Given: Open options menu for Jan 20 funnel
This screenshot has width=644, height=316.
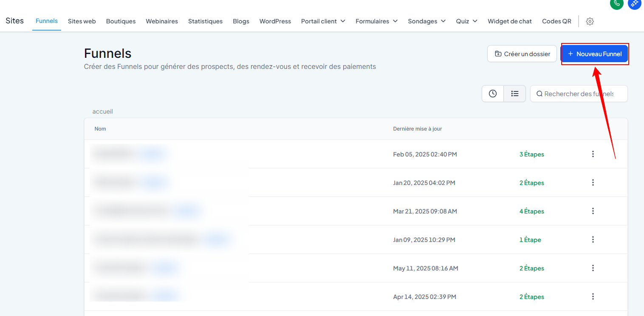Looking at the screenshot, I should [593, 182].
